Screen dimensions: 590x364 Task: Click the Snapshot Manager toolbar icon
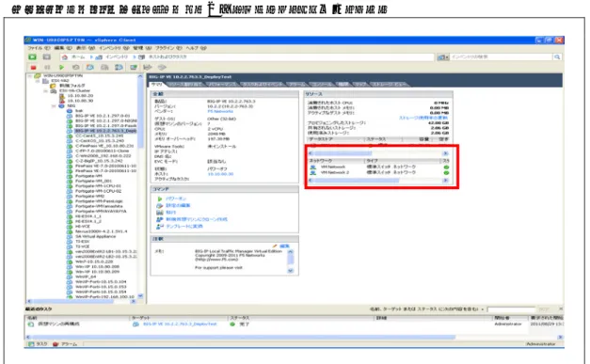[119, 68]
